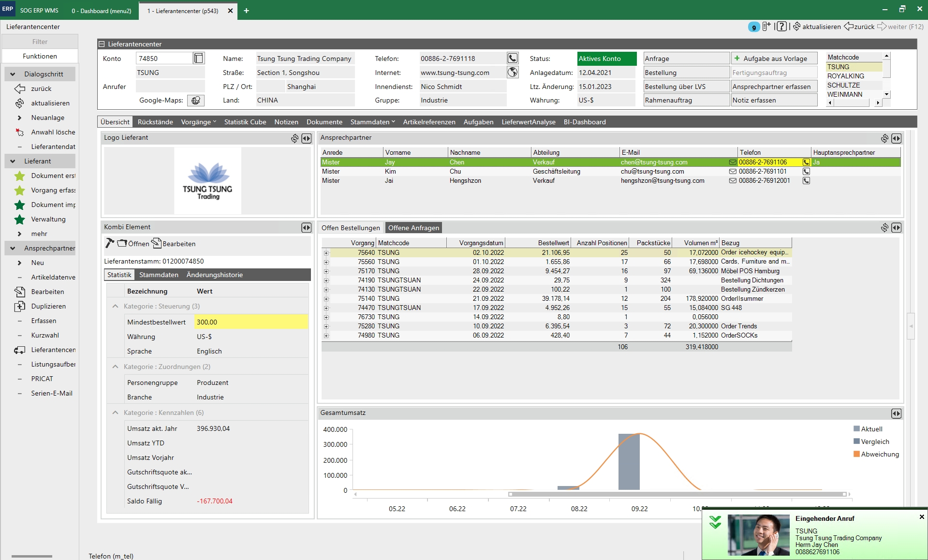Switch to the Offene Anfragen tab

pyautogui.click(x=413, y=228)
